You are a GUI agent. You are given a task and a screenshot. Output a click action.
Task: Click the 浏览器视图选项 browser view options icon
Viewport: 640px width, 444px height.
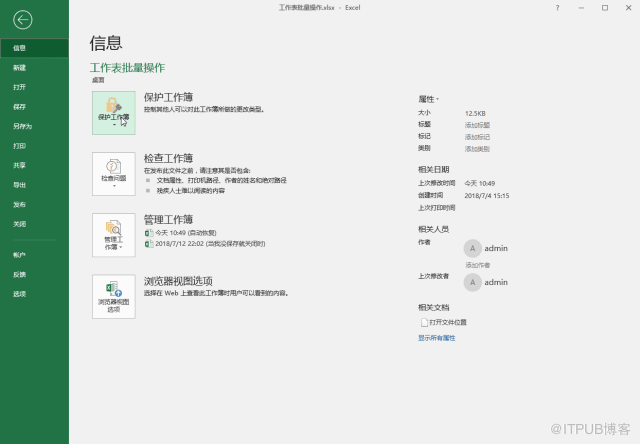click(113, 296)
